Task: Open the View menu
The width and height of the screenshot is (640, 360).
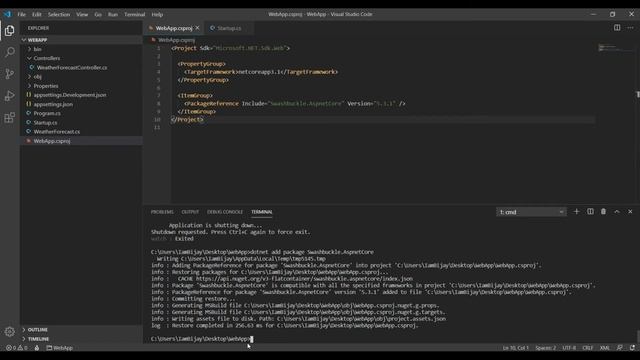Action: pos(82,14)
